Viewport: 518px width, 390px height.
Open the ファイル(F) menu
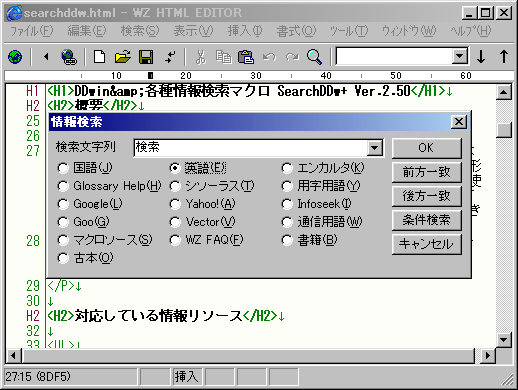(x=31, y=31)
